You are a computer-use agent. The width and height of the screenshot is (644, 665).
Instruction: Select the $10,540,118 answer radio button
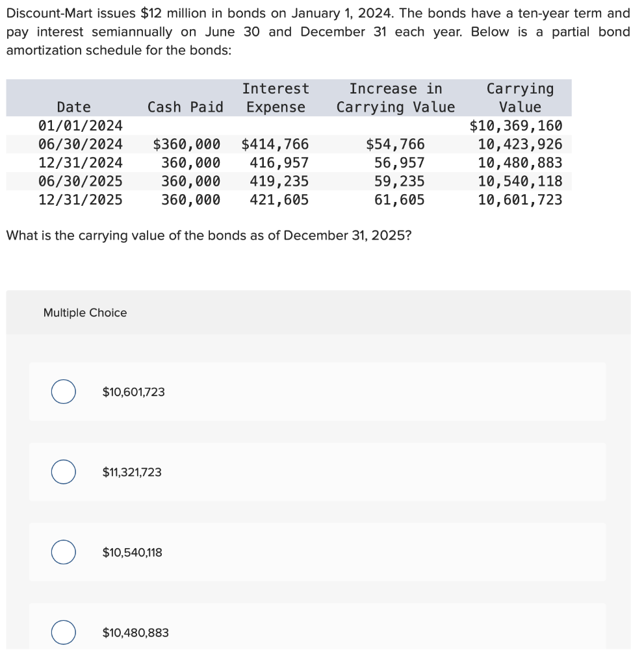(x=63, y=552)
